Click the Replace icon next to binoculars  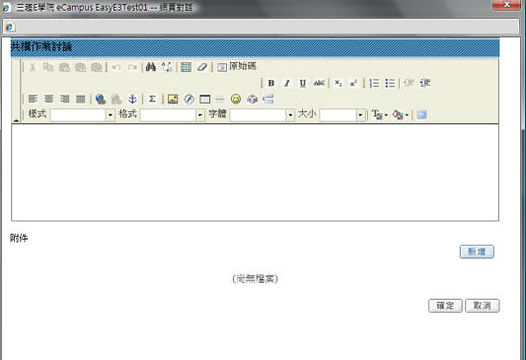coord(167,67)
